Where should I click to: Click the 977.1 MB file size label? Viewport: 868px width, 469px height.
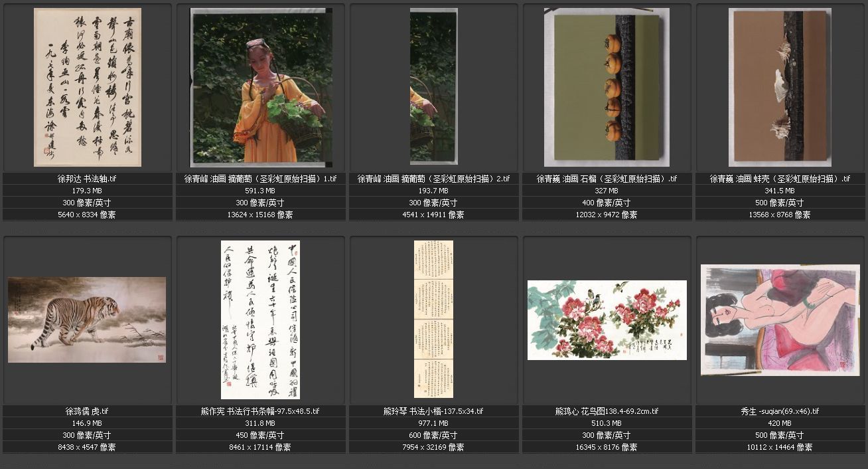[433, 423]
